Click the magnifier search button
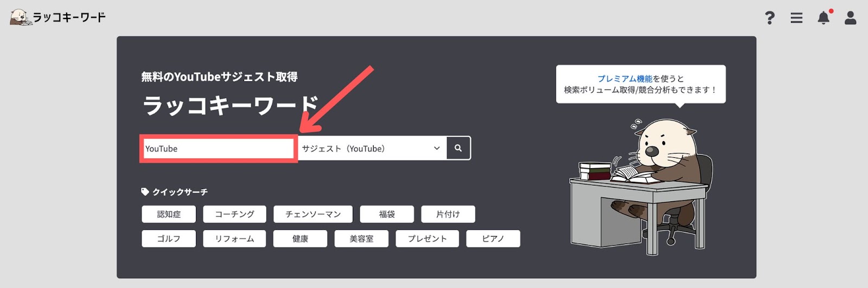Image resolution: width=868 pixels, height=288 pixels. coord(458,148)
